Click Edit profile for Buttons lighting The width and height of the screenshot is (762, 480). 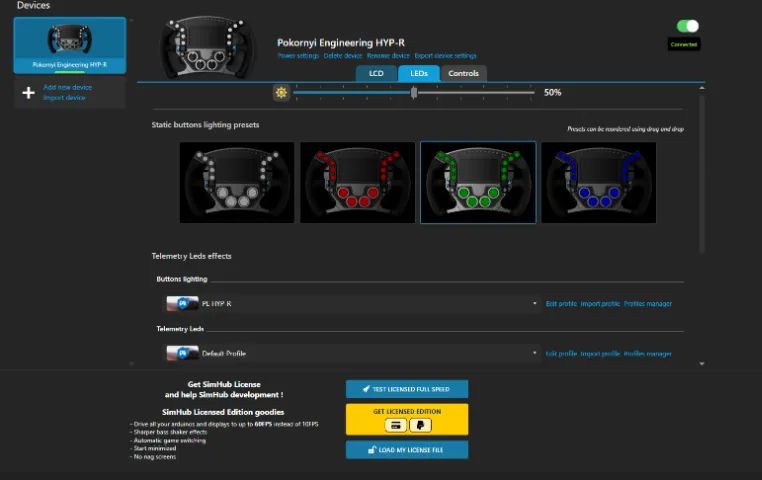[561, 304]
